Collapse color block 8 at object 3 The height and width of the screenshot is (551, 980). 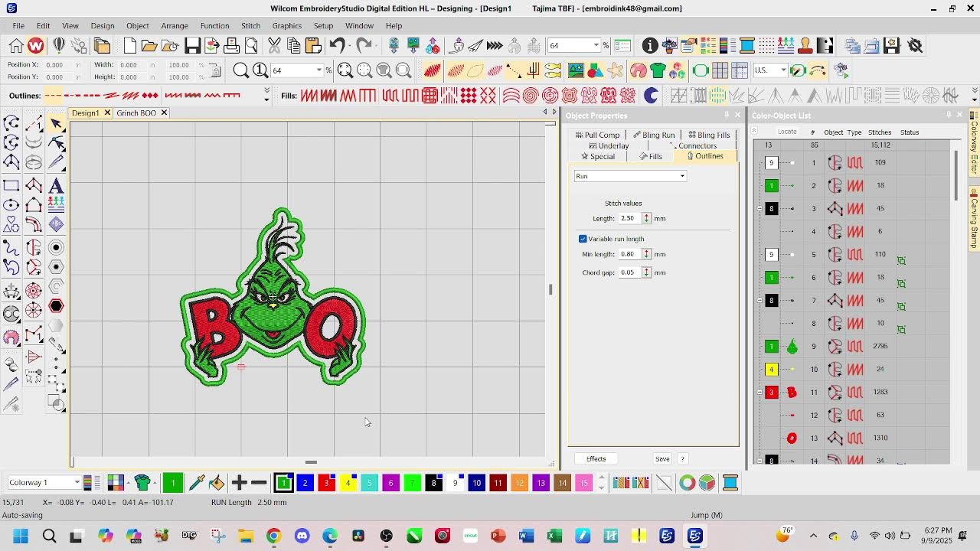click(759, 208)
